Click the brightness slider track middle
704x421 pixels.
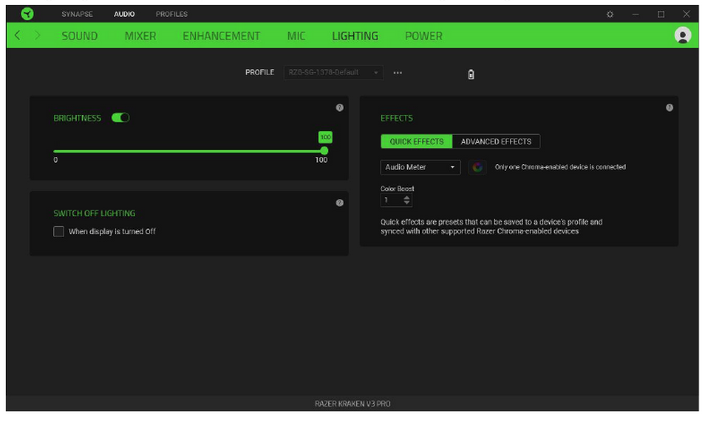pos(189,151)
